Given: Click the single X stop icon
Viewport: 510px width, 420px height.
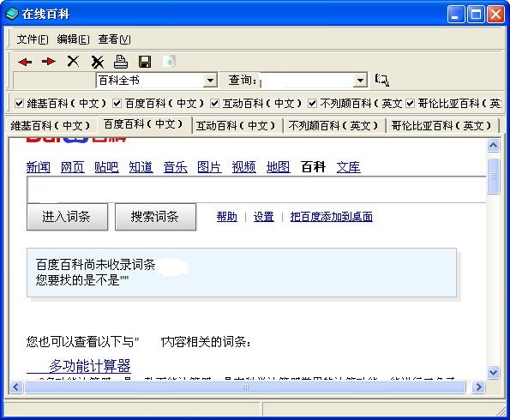Looking at the screenshot, I should pyautogui.click(x=73, y=61).
